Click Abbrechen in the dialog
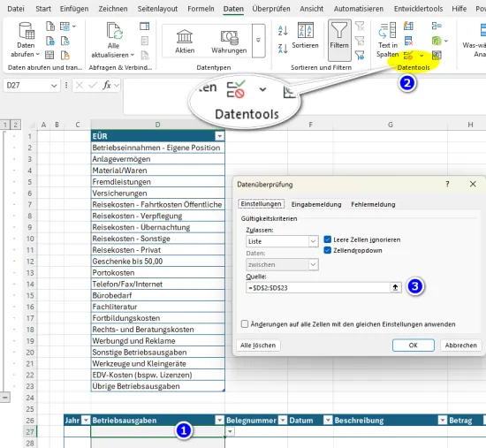 (x=461, y=345)
